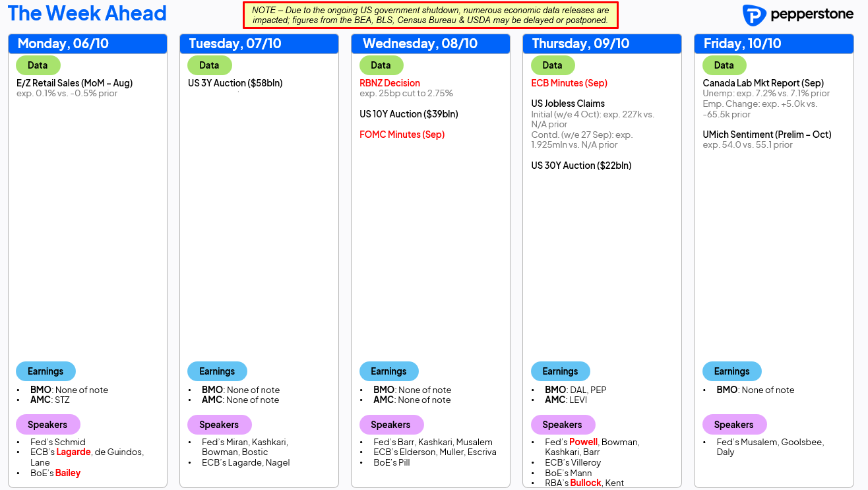The height and width of the screenshot is (490, 868).
Task: Click Wednesday's 'BMO: None of note' line
Action: coord(412,390)
